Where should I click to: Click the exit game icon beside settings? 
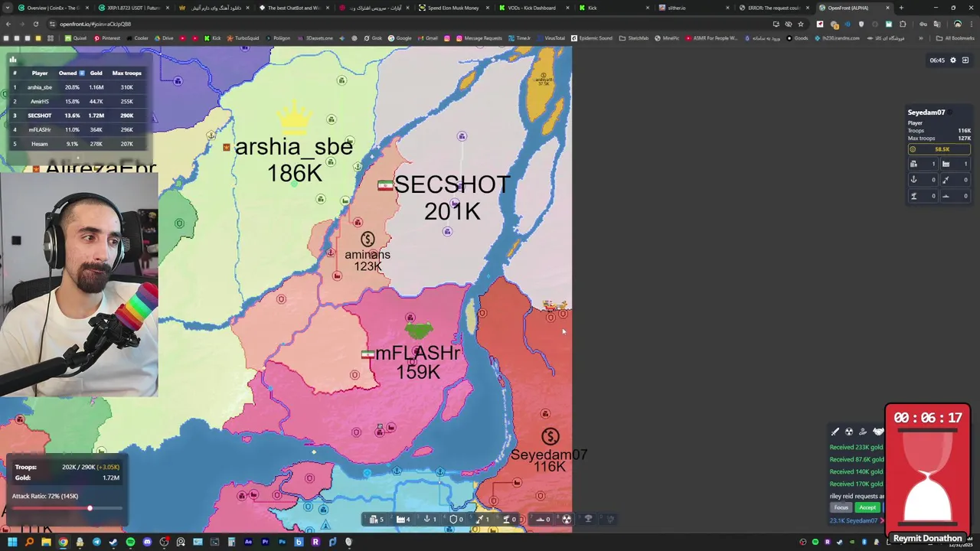[x=965, y=60]
